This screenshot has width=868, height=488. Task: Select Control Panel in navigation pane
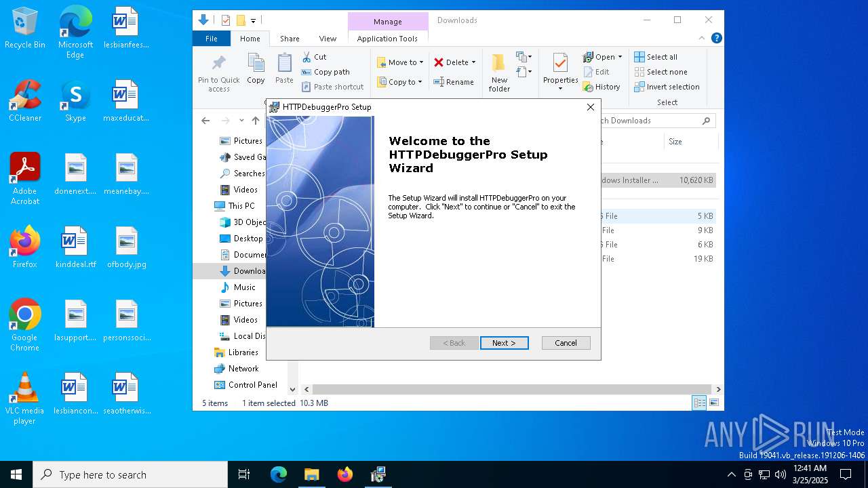(246, 385)
